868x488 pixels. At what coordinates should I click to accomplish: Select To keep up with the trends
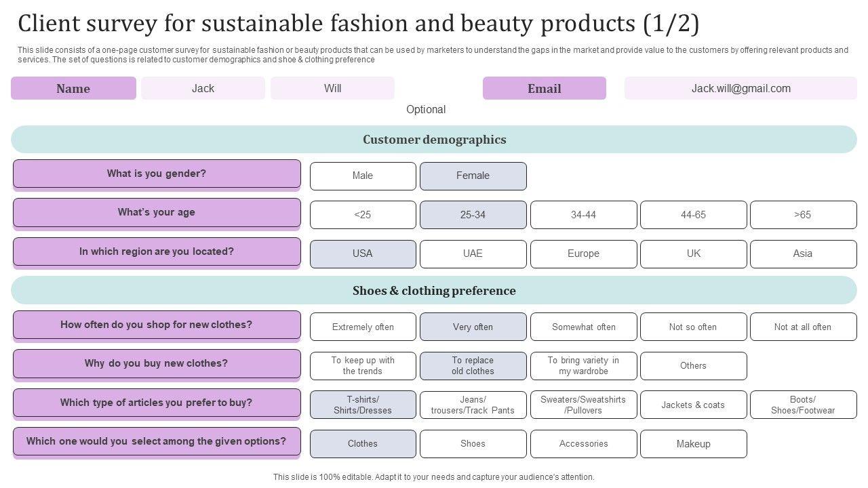pyautogui.click(x=363, y=366)
